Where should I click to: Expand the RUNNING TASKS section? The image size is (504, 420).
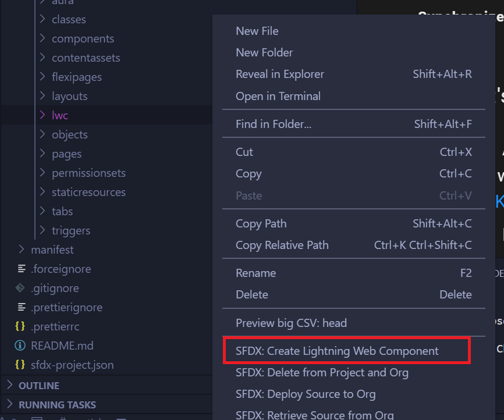coord(51,404)
